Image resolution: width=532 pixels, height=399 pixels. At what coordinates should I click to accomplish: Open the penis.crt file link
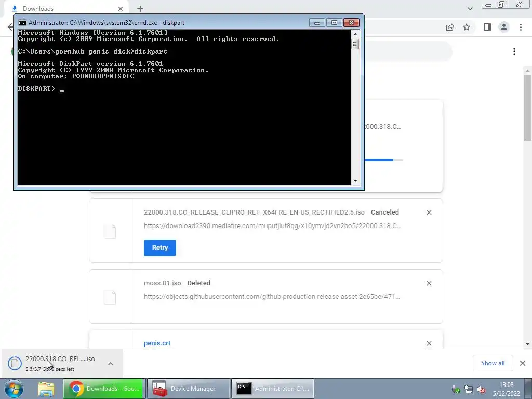tap(157, 343)
